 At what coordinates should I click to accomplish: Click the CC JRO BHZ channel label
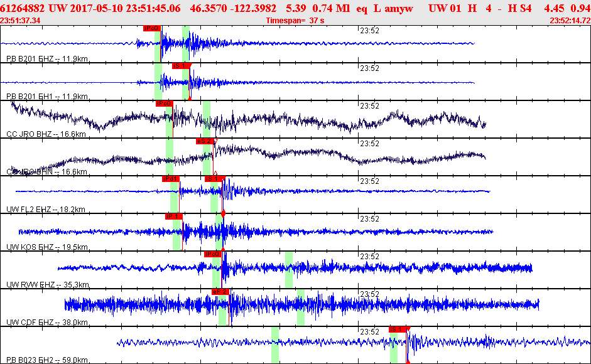tap(45, 134)
